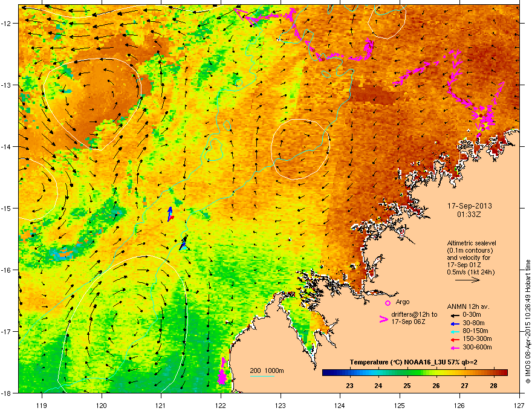Click the magenta Argo circle legend symbol

[388, 303]
